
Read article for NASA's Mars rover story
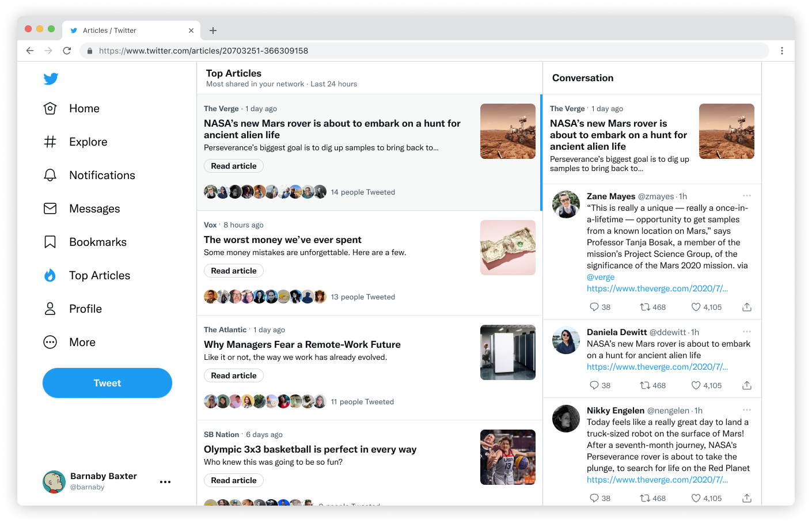tap(234, 166)
